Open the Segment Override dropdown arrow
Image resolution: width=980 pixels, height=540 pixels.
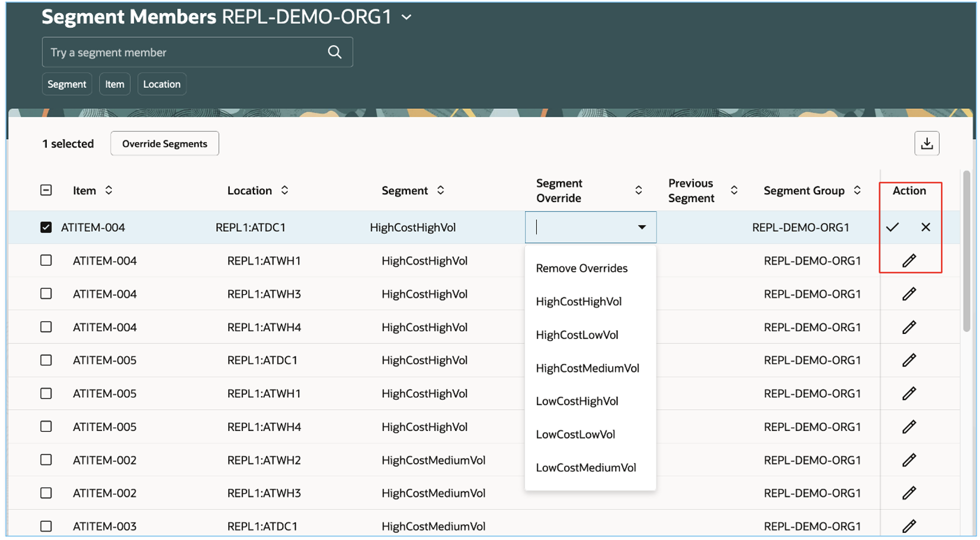(x=642, y=227)
